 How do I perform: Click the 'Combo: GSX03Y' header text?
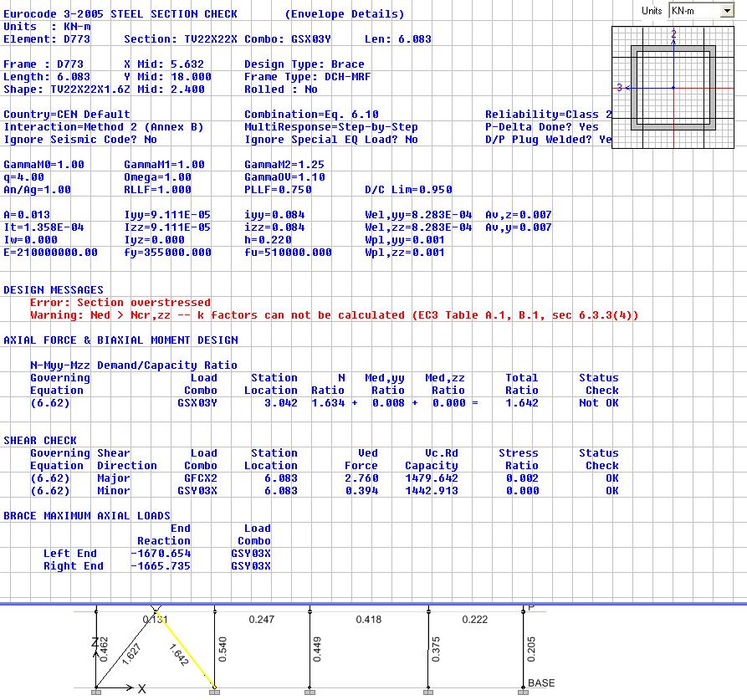click(287, 39)
